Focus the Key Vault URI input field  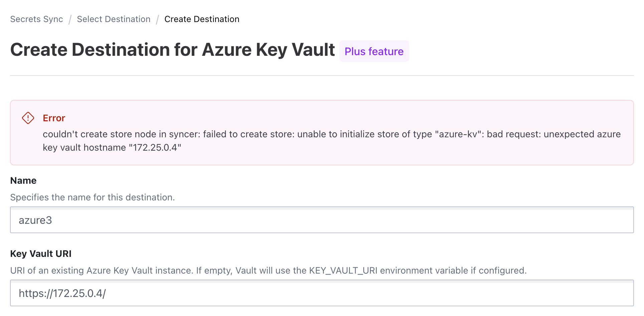pos(322,293)
